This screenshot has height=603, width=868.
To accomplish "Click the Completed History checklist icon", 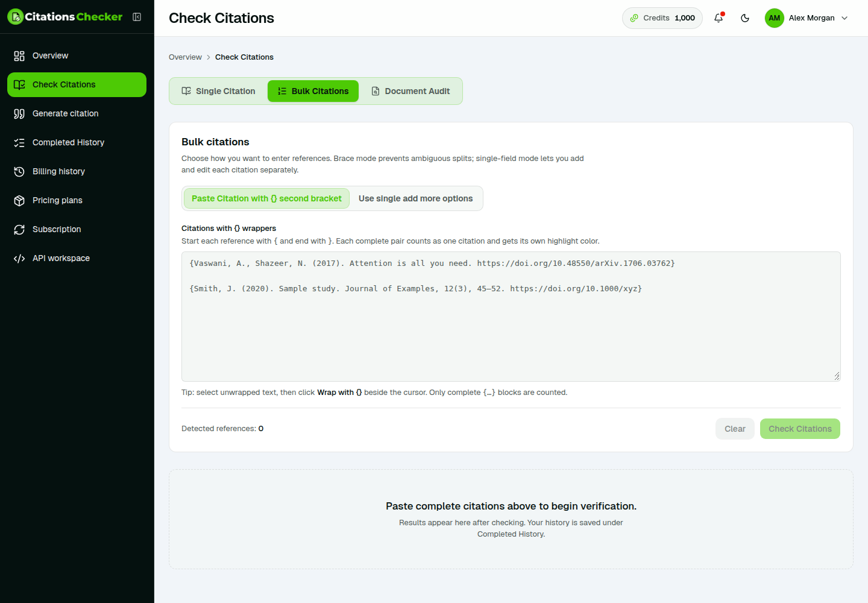I will pyautogui.click(x=19, y=142).
